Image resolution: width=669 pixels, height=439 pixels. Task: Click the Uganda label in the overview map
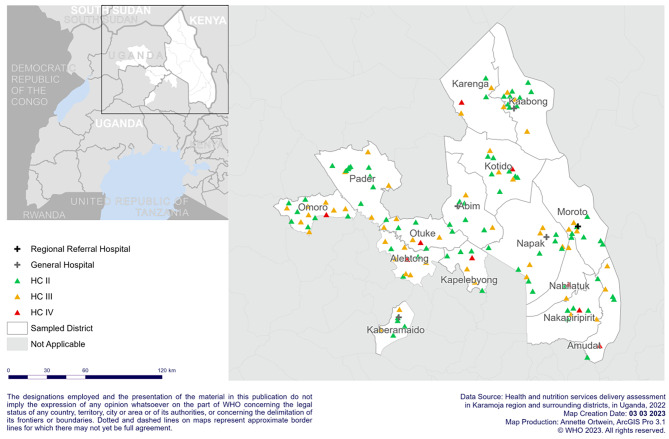click(x=114, y=123)
